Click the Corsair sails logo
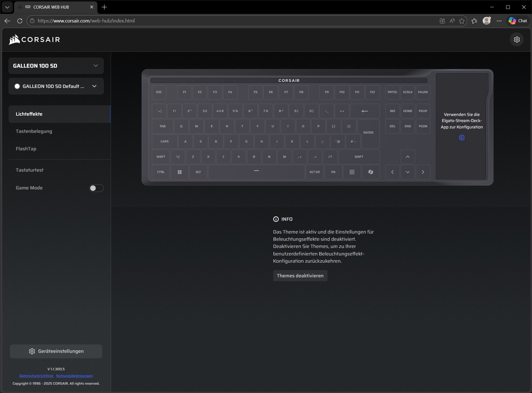 (14, 39)
